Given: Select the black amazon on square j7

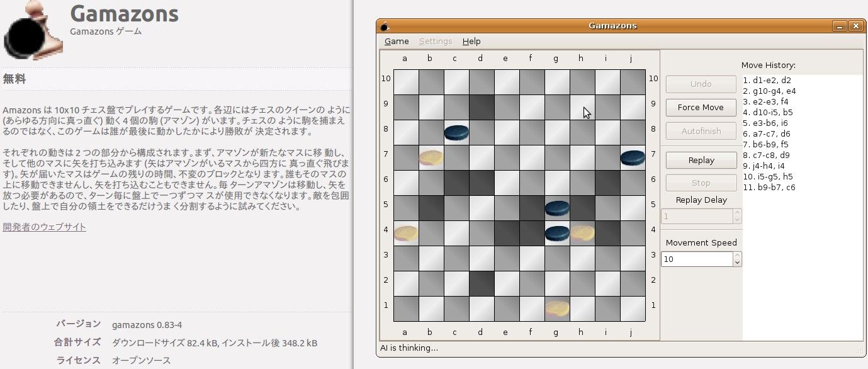Looking at the screenshot, I should pyautogui.click(x=633, y=158).
